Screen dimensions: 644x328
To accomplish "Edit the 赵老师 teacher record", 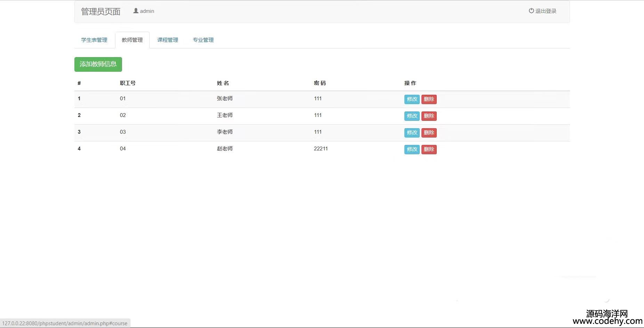I will tap(412, 149).
